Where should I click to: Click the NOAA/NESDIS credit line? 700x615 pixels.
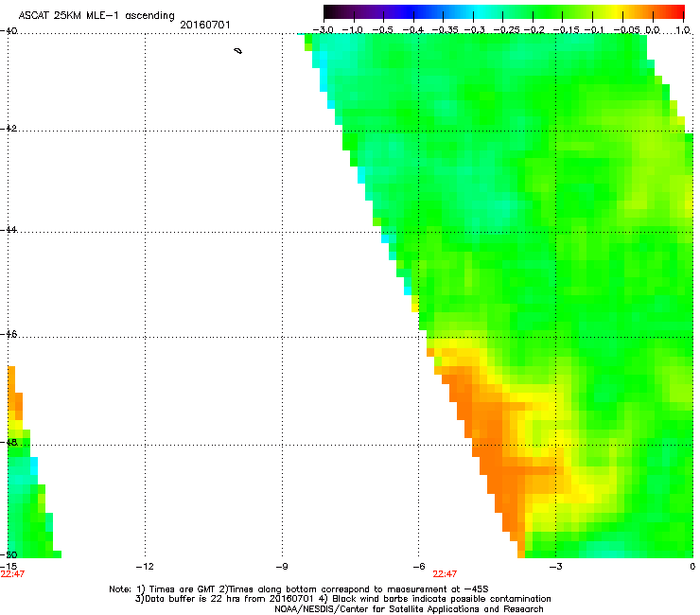(409, 609)
